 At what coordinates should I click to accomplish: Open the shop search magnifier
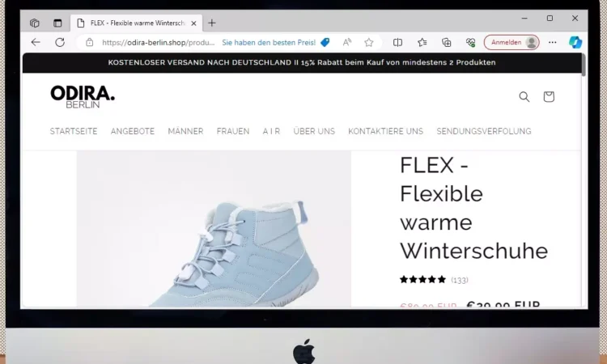click(x=524, y=97)
